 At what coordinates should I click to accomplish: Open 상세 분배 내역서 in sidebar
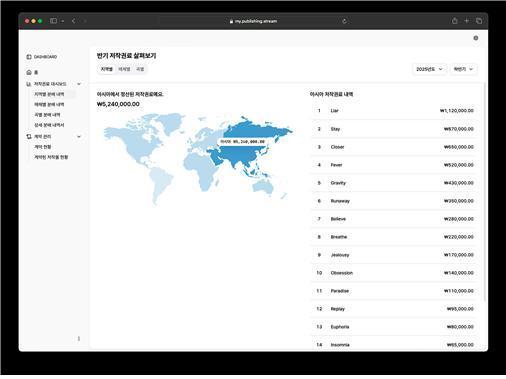[x=49, y=125]
